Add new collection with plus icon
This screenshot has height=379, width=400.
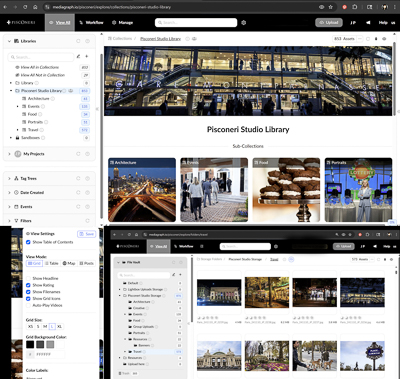(87, 57)
